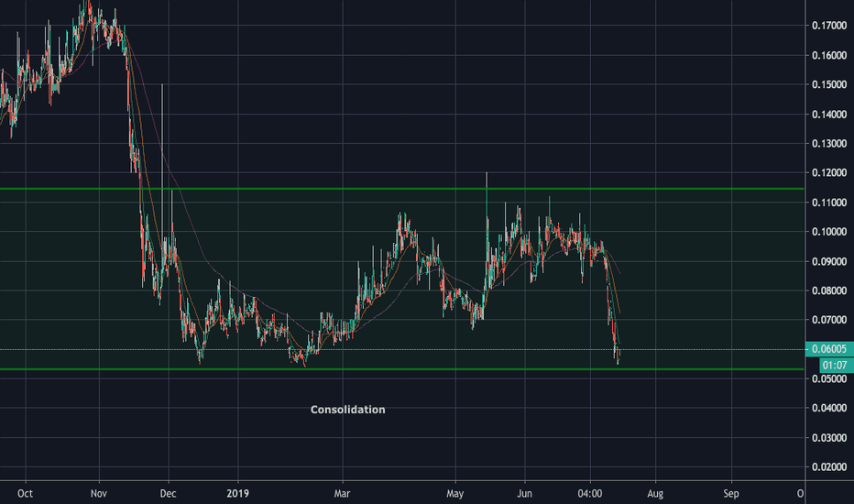Click the Jun label on time axis

[x=524, y=494]
